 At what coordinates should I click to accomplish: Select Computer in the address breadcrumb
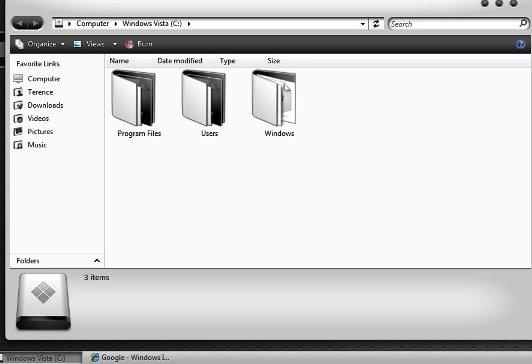coord(93,23)
